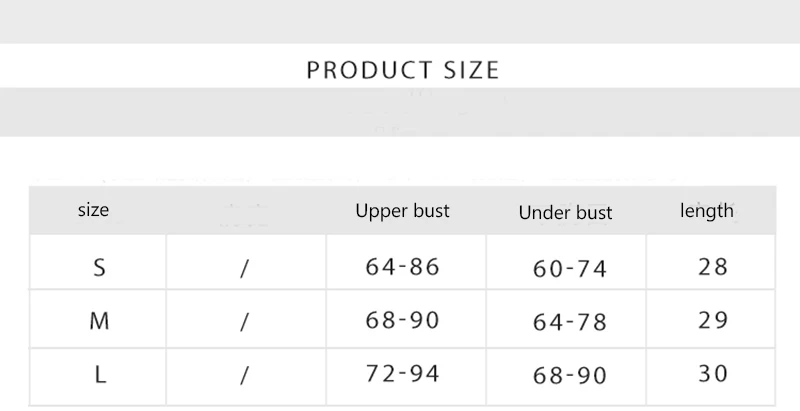Click the 'size' column header

[x=93, y=210]
